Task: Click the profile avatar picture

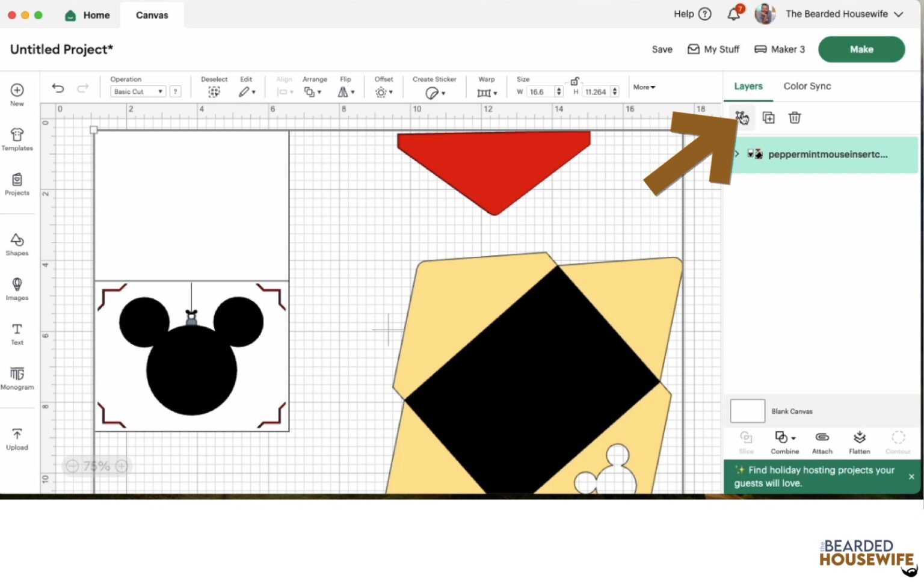Action: click(765, 13)
